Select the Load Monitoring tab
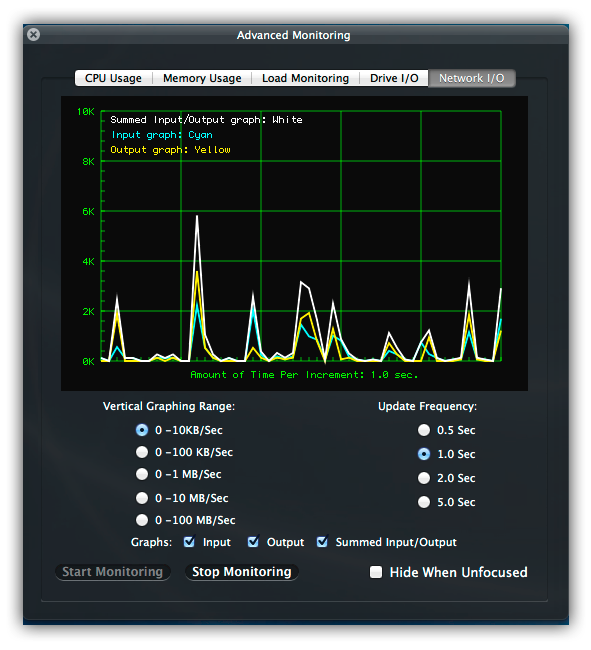Screen dimensions: 591x650 click(x=305, y=78)
